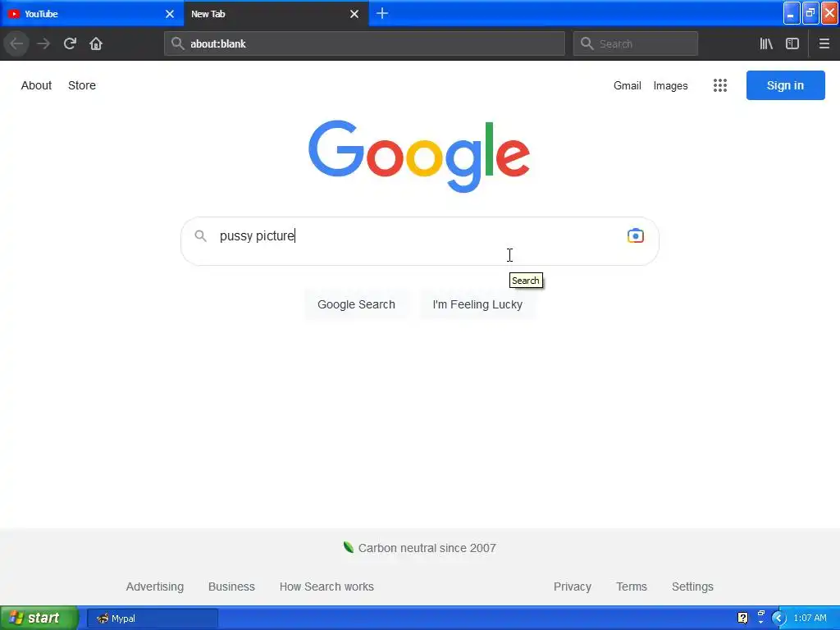Reload the current page

(70, 43)
